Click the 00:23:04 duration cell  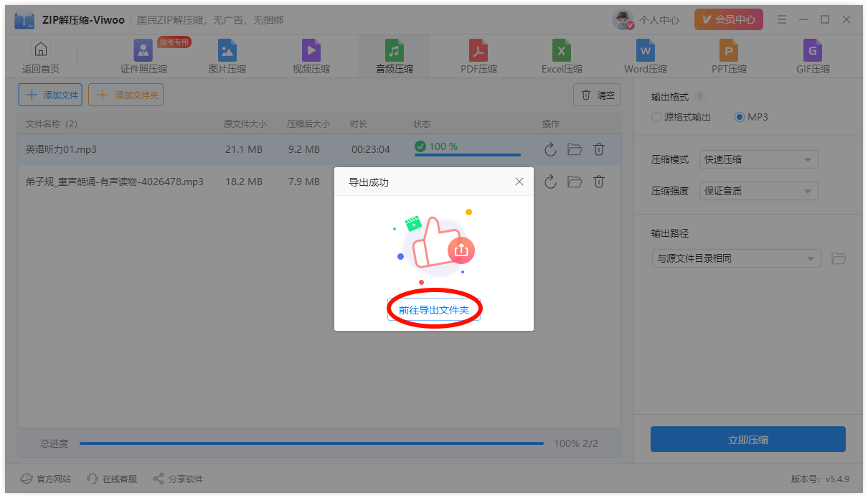371,149
